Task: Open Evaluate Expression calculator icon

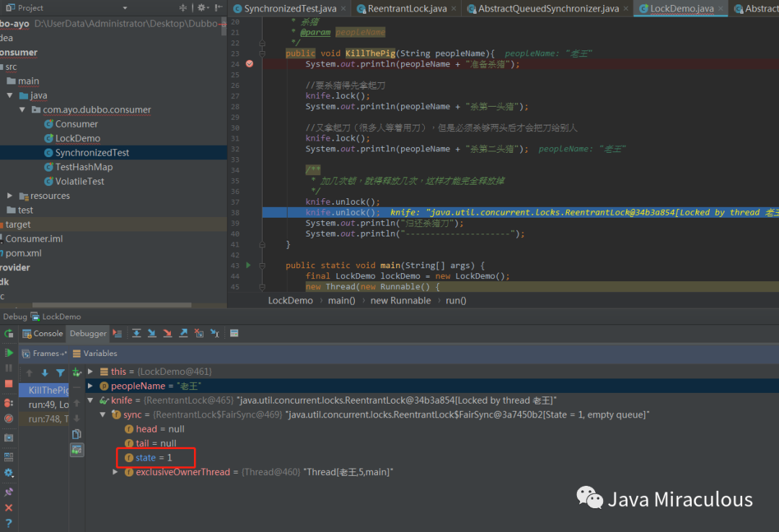Action: 234,333
